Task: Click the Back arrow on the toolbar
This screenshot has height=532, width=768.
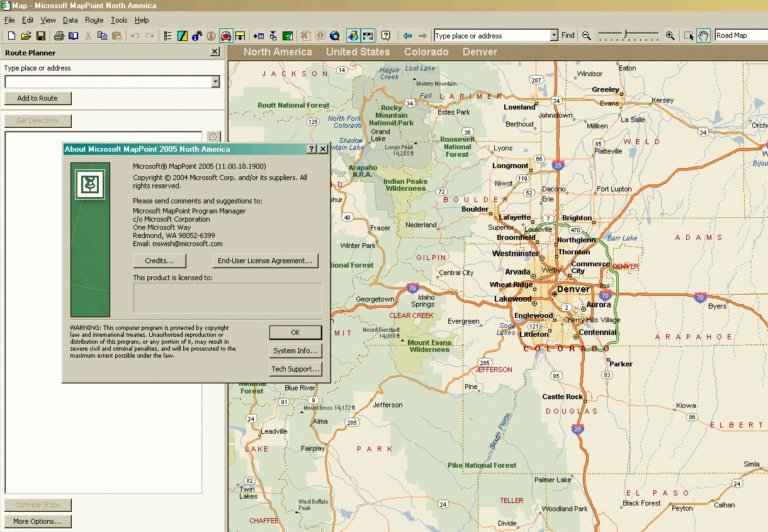Action: pyautogui.click(x=407, y=36)
